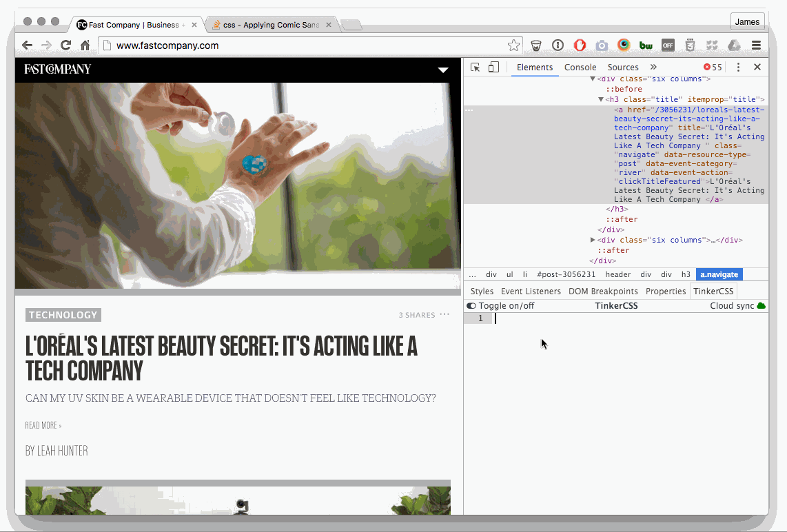Screen dimensions: 787x532
Task: Click the red AdBlock stop-hand extension
Action: coord(580,45)
